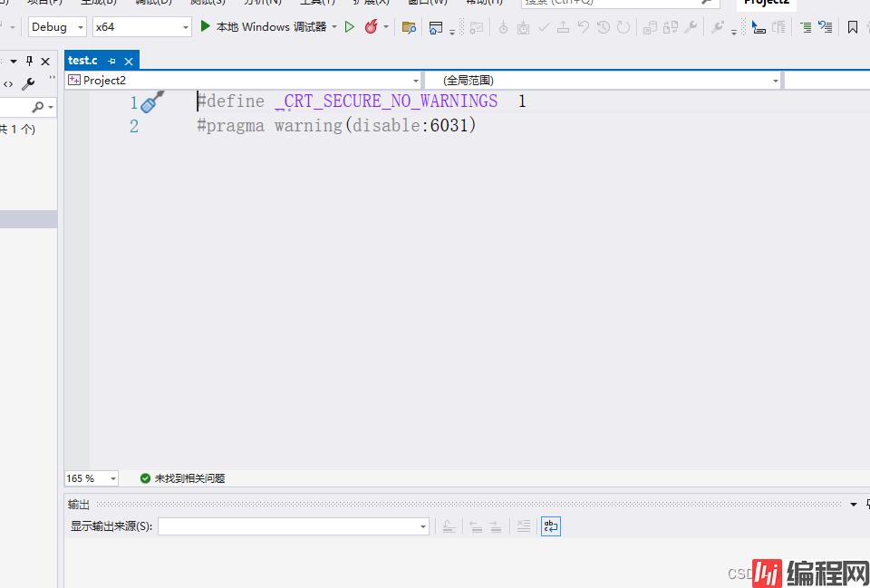Expand the 165 % zoom level dropdown
870x588 pixels.
pos(92,478)
